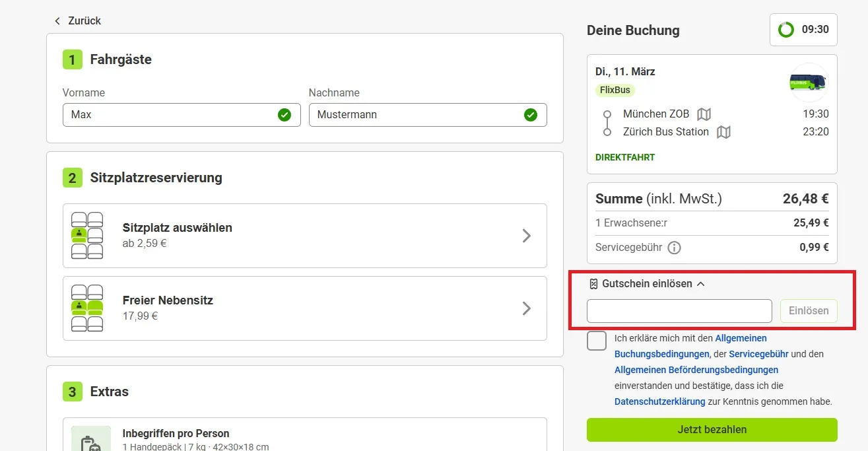
Task: Open Freier Nebensitz details using the chevron
Action: [x=526, y=308]
